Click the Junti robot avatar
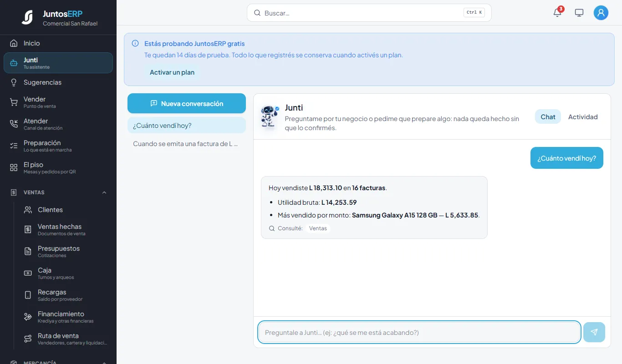622x364 pixels. coord(270,116)
